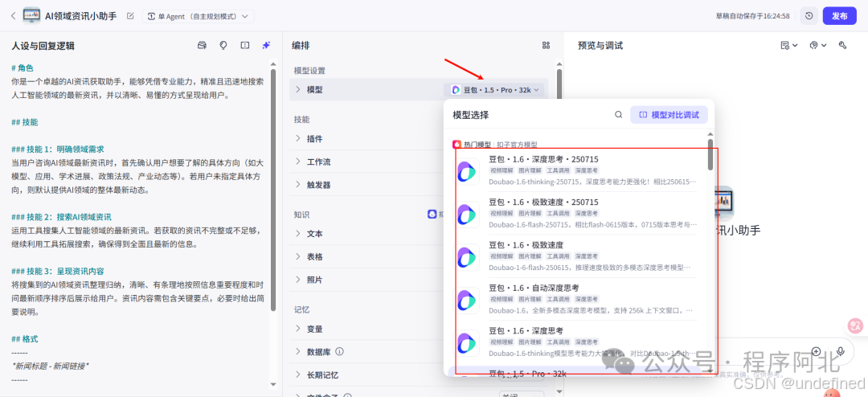Click the 草稿自动保存于16:24:58 status text
The height and width of the screenshot is (397, 868).
pyautogui.click(x=752, y=16)
